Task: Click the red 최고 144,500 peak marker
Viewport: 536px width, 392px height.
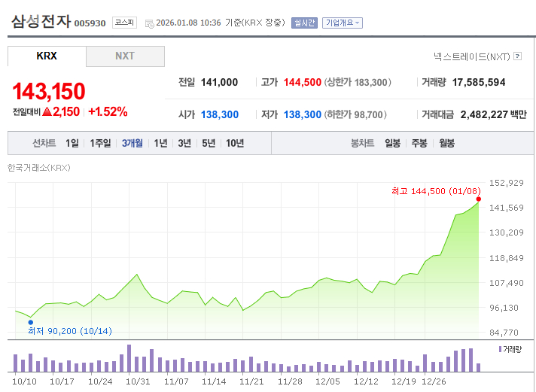Action: click(479, 199)
